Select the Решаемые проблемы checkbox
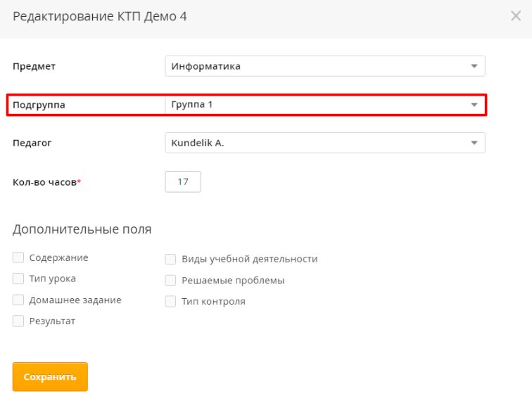Image resolution: width=532 pixels, height=415 pixels. pos(170,280)
